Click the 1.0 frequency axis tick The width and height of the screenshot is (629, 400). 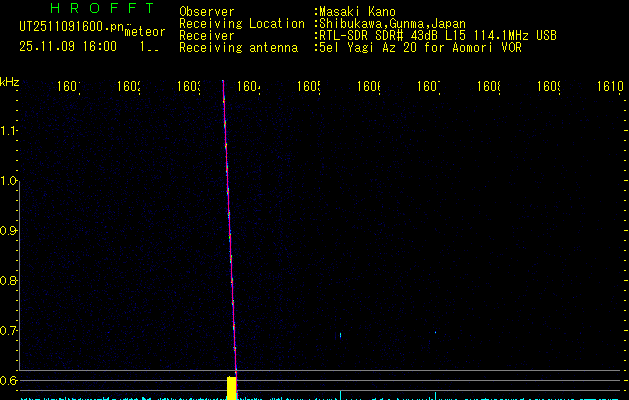pyautogui.click(x=9, y=181)
